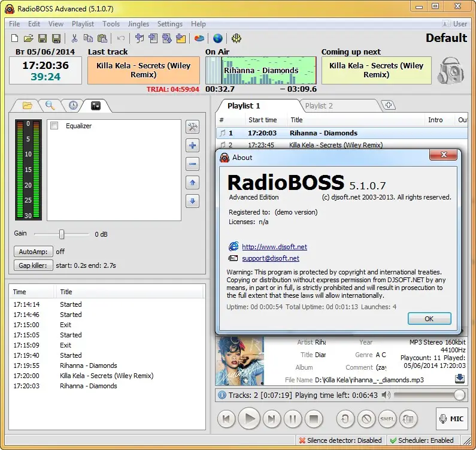This screenshot has width=476, height=450.
Task: Open the http://www.djsoft.net link
Action: coord(274,247)
